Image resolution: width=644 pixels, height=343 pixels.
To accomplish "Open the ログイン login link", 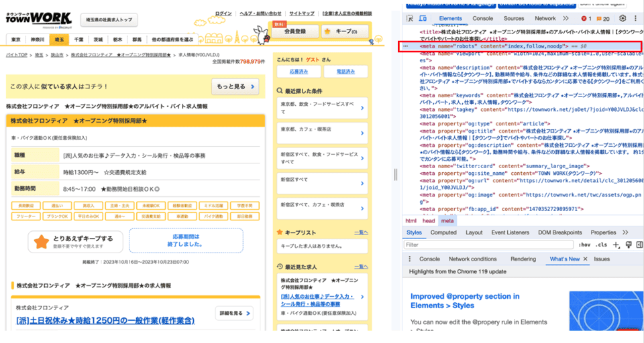I will tap(223, 13).
